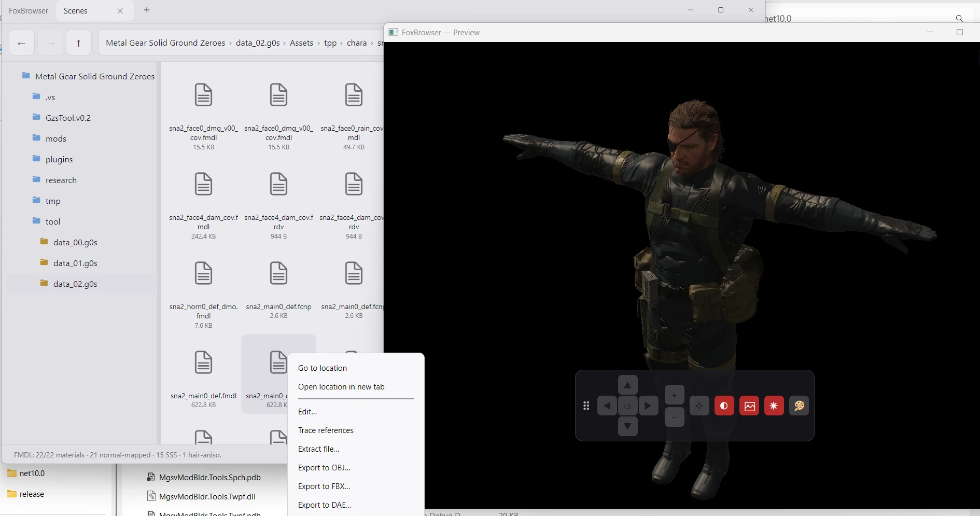Toggle the picture background button in preview
This screenshot has height=516, width=980.
click(749, 406)
